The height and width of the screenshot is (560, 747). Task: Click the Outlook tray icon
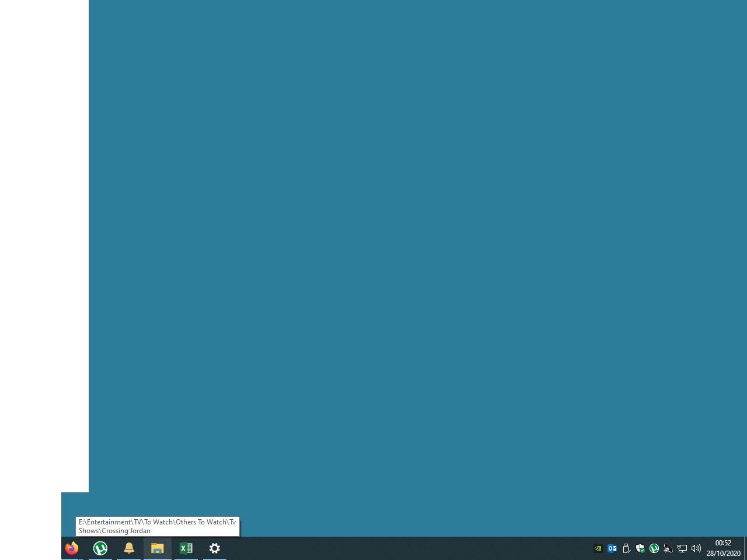[x=612, y=548]
